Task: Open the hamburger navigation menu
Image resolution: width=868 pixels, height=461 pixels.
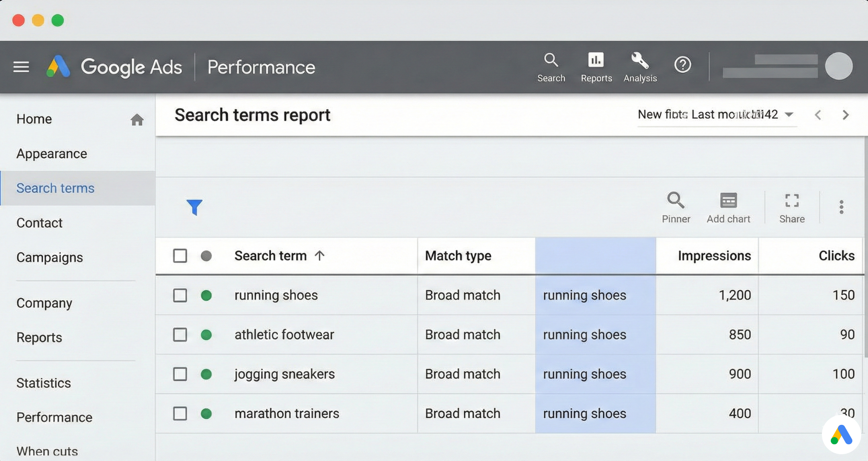Action: click(x=21, y=66)
